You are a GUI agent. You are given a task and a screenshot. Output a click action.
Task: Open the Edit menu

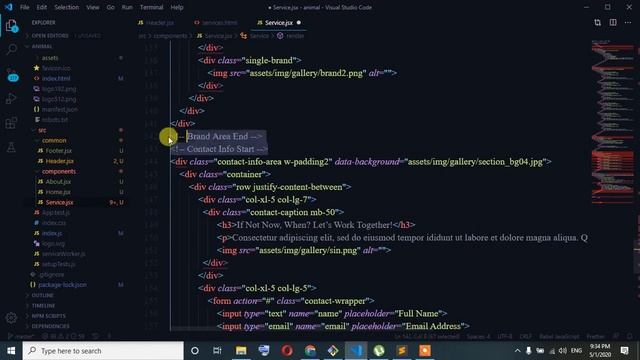coord(42,7)
